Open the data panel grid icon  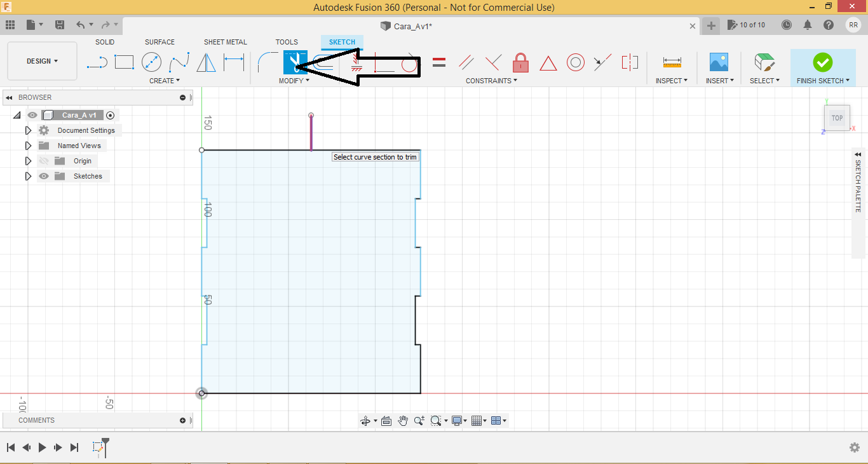point(10,25)
